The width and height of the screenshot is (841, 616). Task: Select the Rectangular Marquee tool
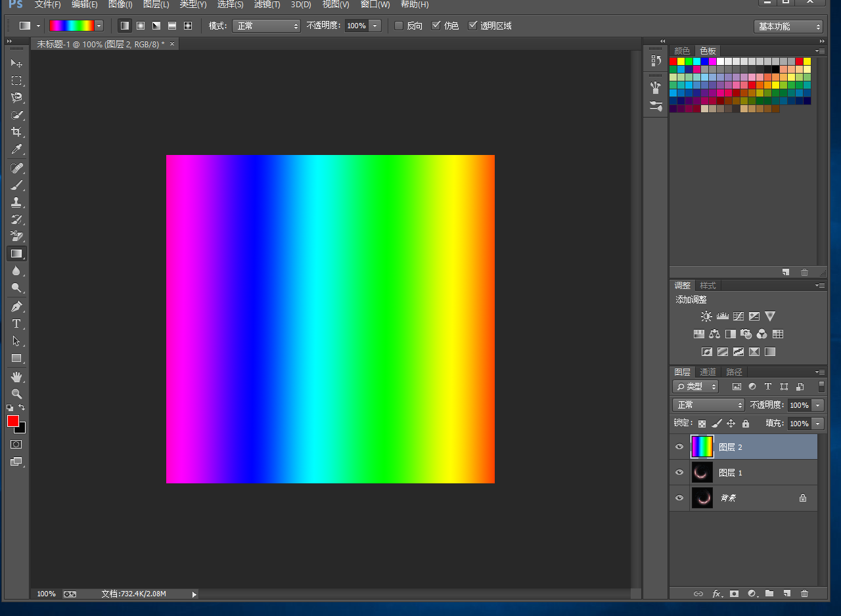tap(16, 80)
